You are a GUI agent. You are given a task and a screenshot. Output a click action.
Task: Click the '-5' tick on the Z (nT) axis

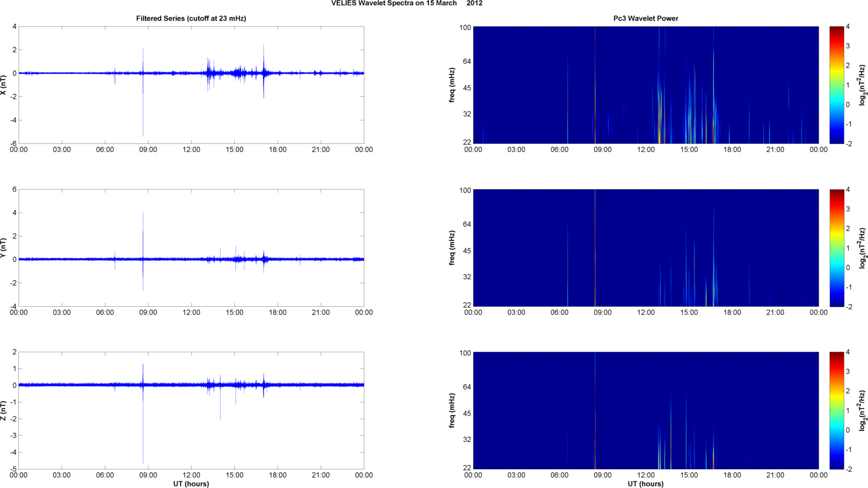point(13,469)
